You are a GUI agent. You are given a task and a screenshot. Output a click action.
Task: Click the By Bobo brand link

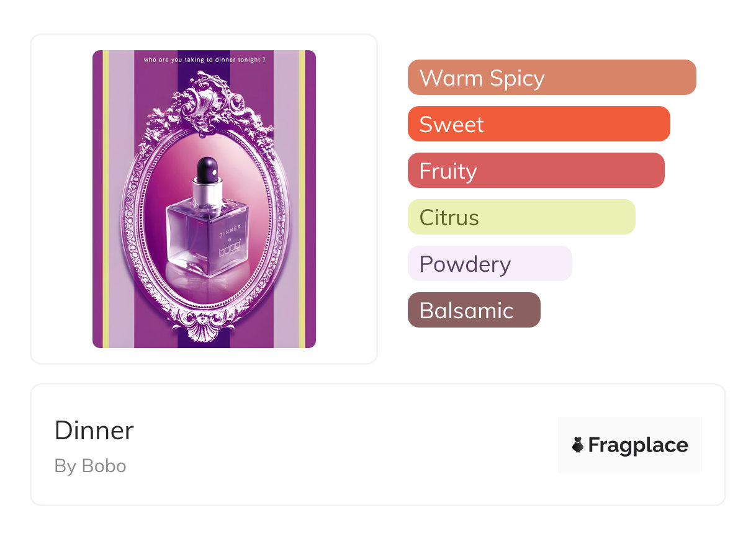click(x=91, y=466)
